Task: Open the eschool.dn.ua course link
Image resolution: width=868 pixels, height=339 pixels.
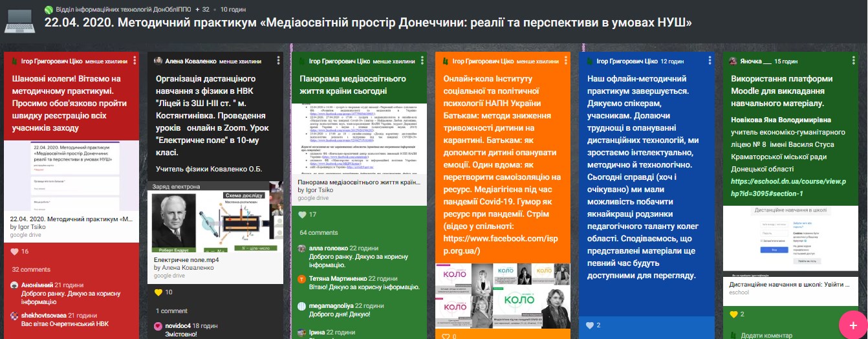Action: 788,188
